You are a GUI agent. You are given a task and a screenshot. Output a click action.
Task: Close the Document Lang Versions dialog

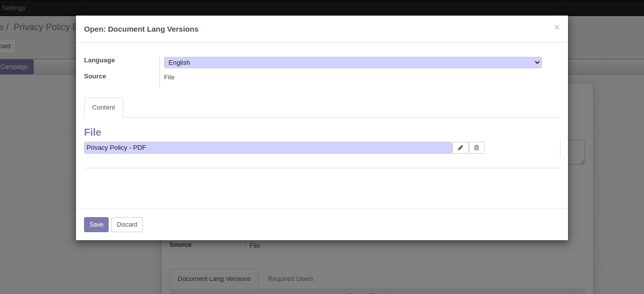556,28
